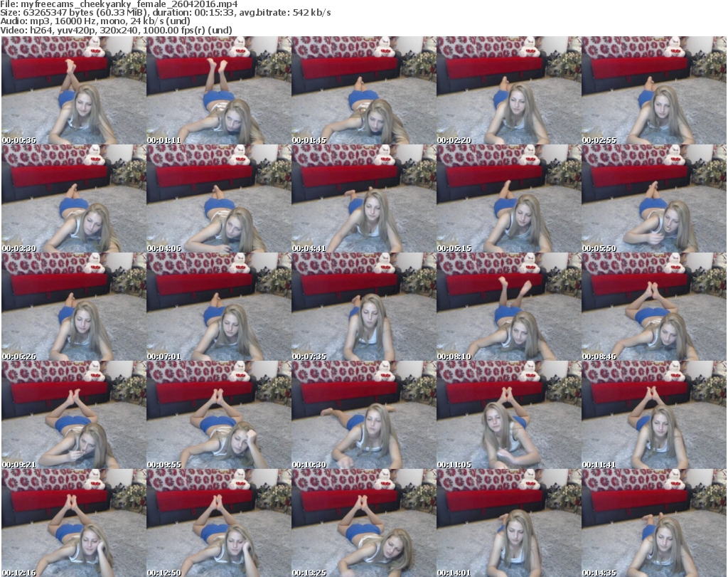Select the thumbnail stamped 00:00:36
This screenshot has height=577, width=728.
coord(73,90)
